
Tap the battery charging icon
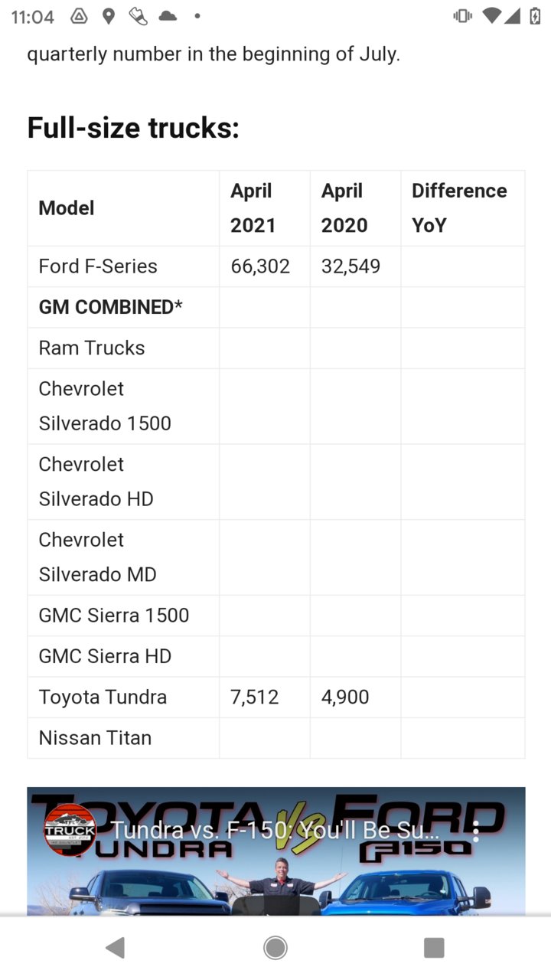[x=536, y=16]
